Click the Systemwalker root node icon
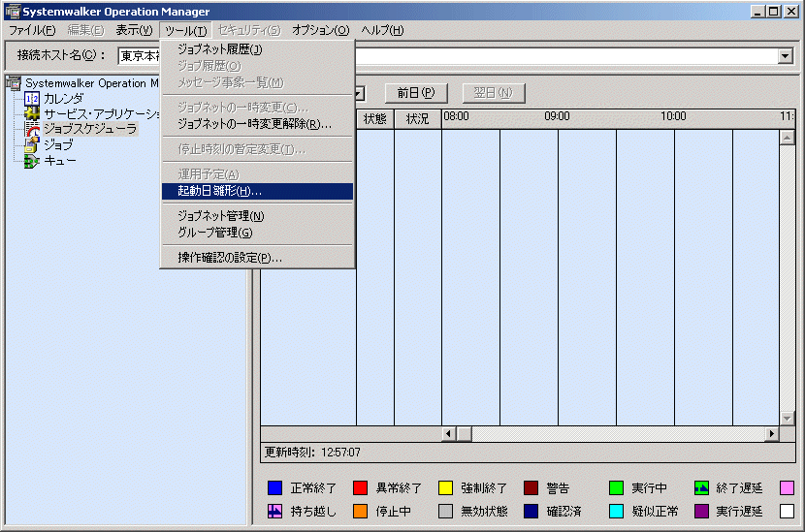 click(14, 82)
